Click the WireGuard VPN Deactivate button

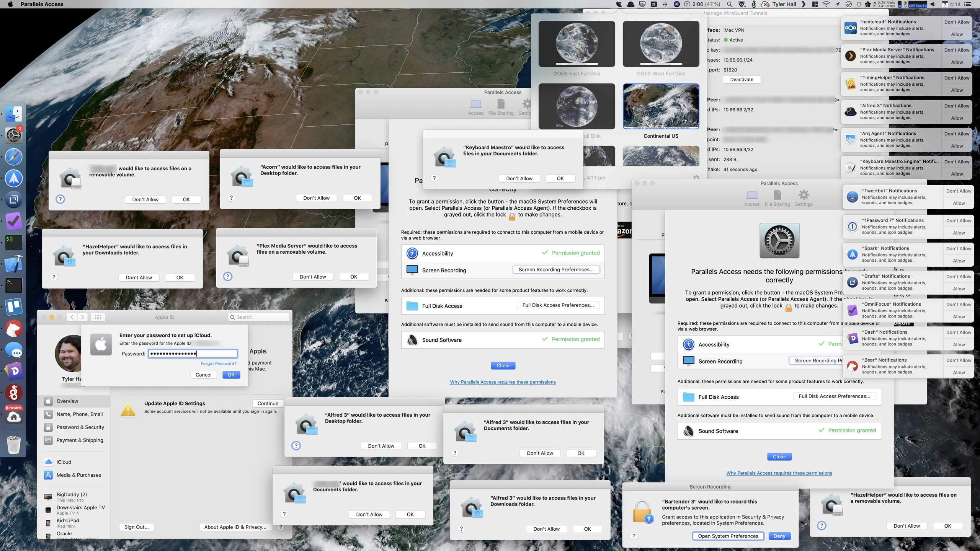tap(741, 78)
